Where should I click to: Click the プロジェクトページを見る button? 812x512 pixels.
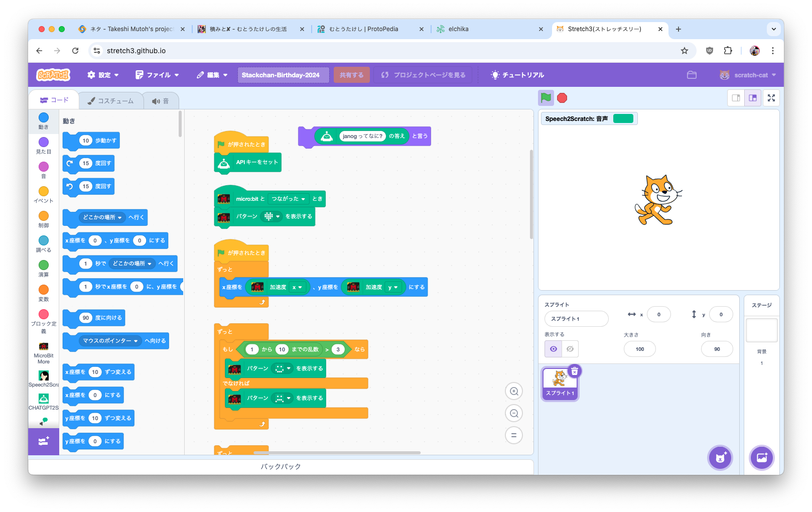(x=424, y=75)
